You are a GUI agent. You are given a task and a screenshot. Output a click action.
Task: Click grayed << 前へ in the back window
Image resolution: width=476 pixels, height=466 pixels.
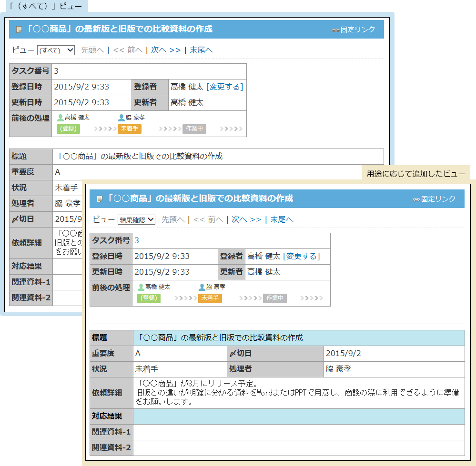tap(128, 50)
